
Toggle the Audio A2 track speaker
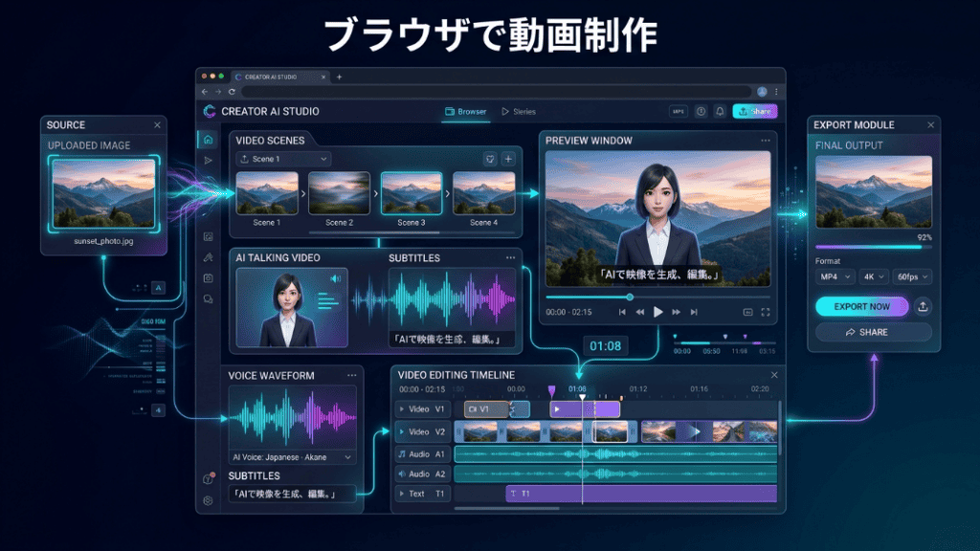click(x=402, y=474)
